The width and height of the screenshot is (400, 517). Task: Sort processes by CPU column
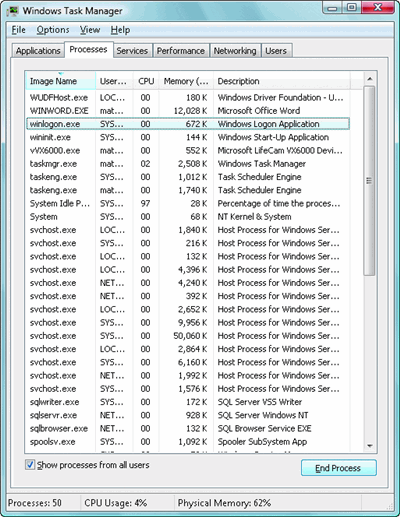pos(146,81)
